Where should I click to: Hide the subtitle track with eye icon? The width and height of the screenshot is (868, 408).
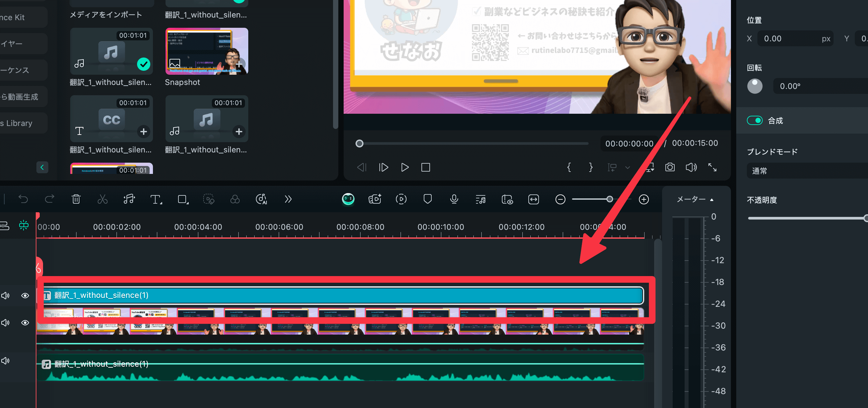point(25,296)
